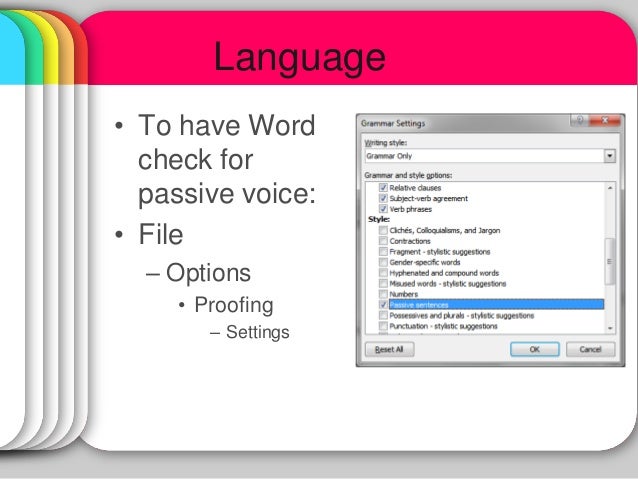The height and width of the screenshot is (479, 638).
Task: Close the Grammar Settings dialog
Action: coord(605,120)
